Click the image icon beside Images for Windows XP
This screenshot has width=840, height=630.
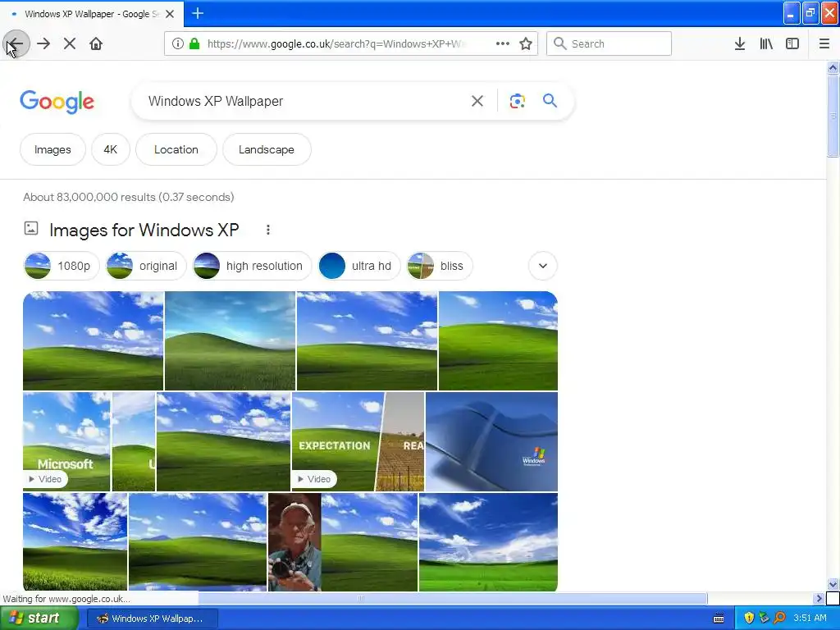31,229
